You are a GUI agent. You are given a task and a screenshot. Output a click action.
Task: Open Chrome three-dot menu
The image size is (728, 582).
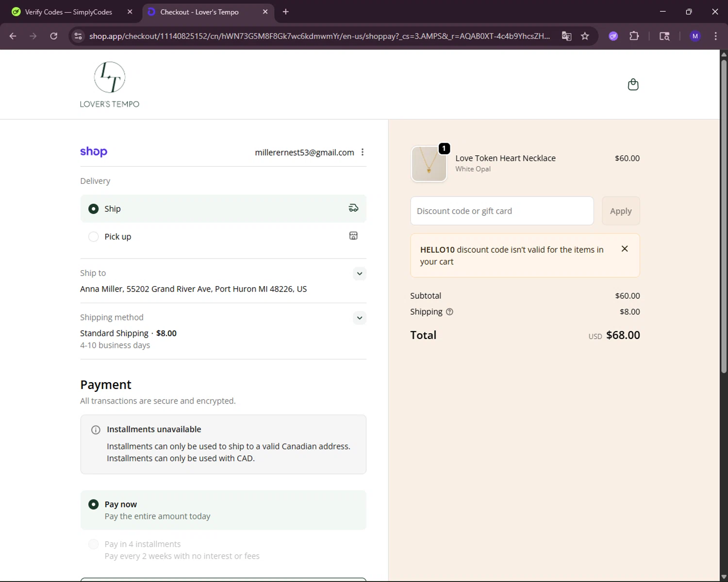coord(715,36)
